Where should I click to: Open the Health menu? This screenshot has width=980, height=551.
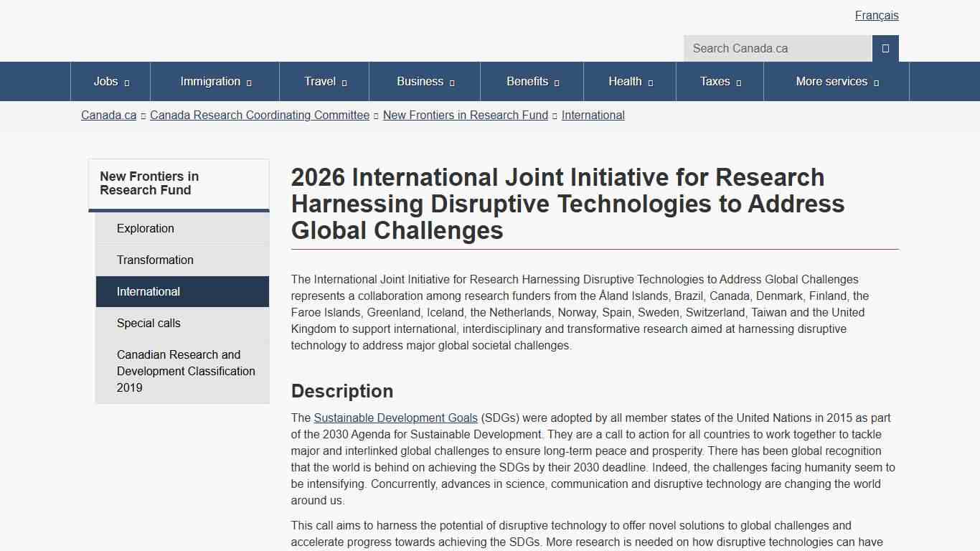pyautogui.click(x=629, y=81)
